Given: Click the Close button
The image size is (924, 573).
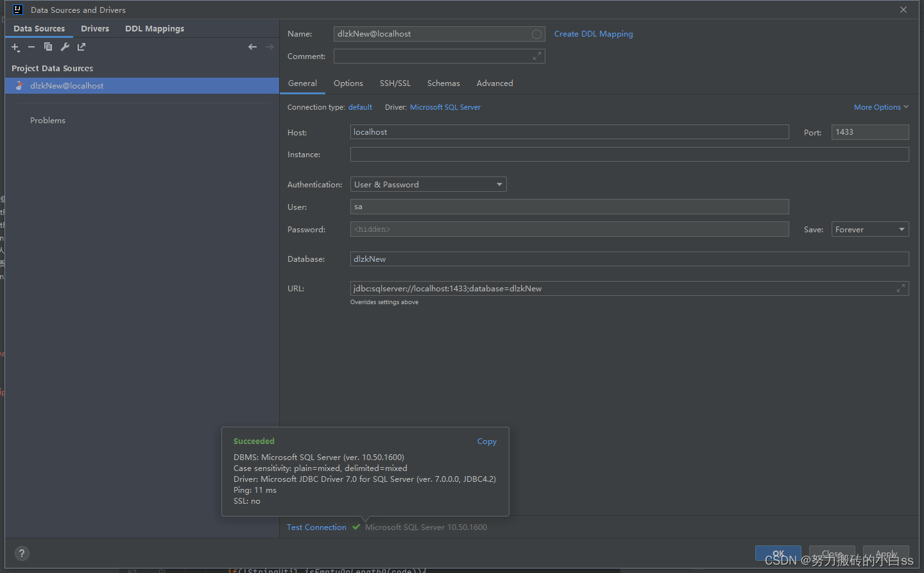Looking at the screenshot, I should [x=832, y=554].
